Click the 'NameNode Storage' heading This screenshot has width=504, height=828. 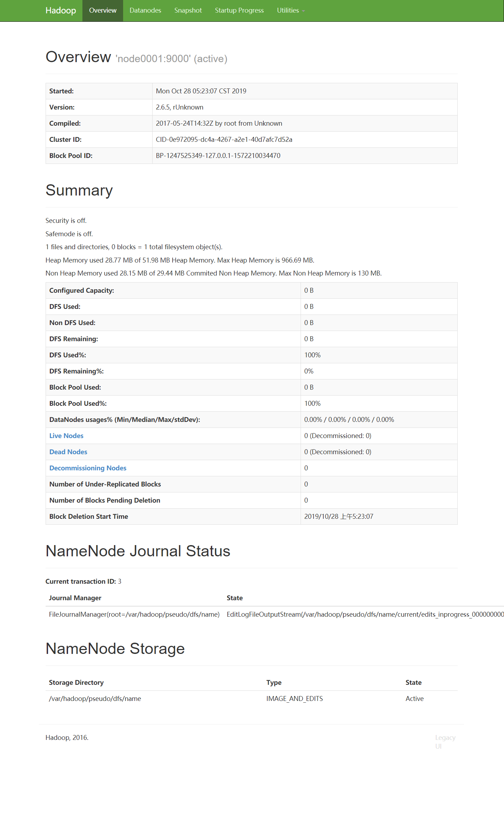[x=115, y=648]
